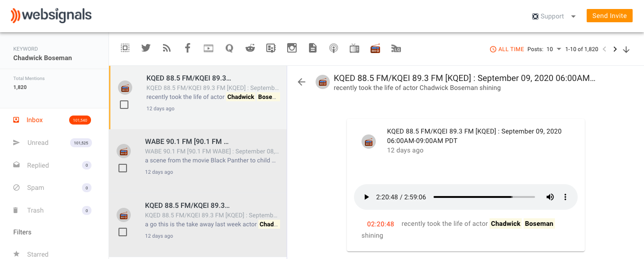The height and width of the screenshot is (259, 644).
Task: Open audio player more options menu
Action: (x=565, y=197)
